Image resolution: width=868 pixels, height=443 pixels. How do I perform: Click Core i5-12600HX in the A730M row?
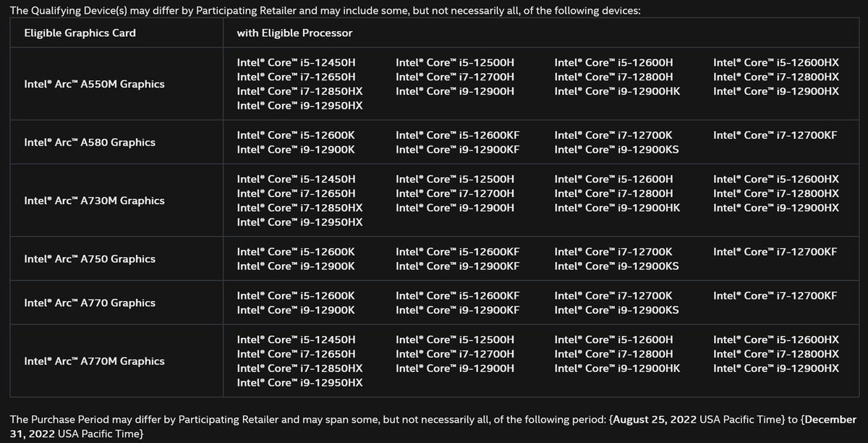click(x=776, y=179)
